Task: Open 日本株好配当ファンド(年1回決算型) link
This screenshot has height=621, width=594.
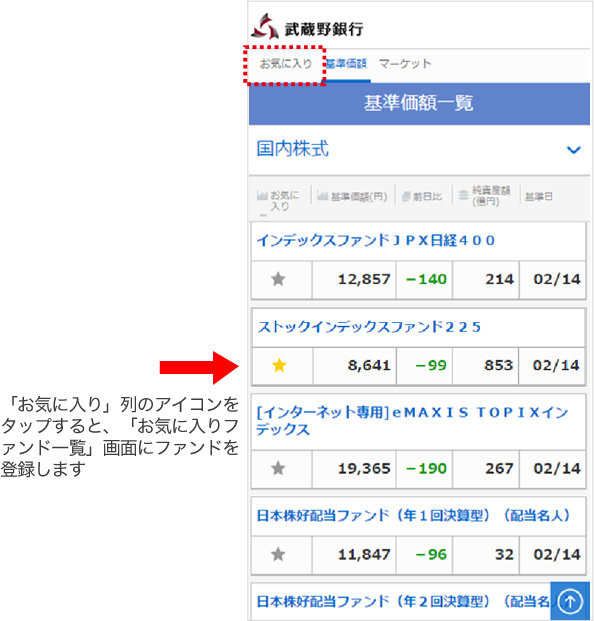Action: click(x=414, y=515)
